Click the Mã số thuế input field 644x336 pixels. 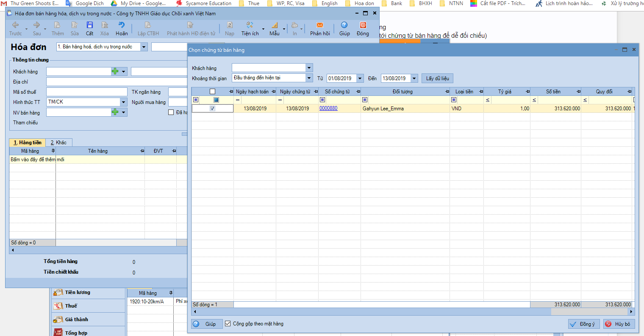pos(86,92)
